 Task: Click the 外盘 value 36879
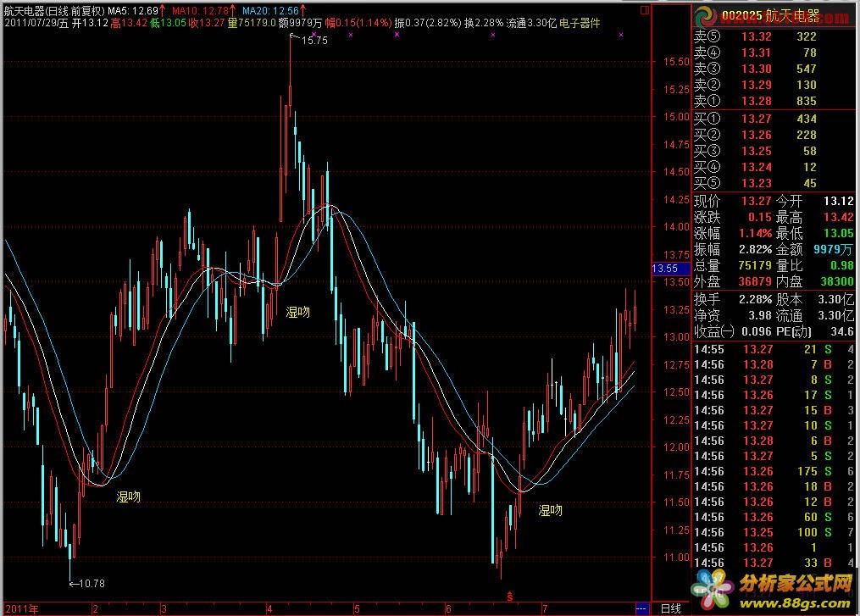click(x=755, y=281)
